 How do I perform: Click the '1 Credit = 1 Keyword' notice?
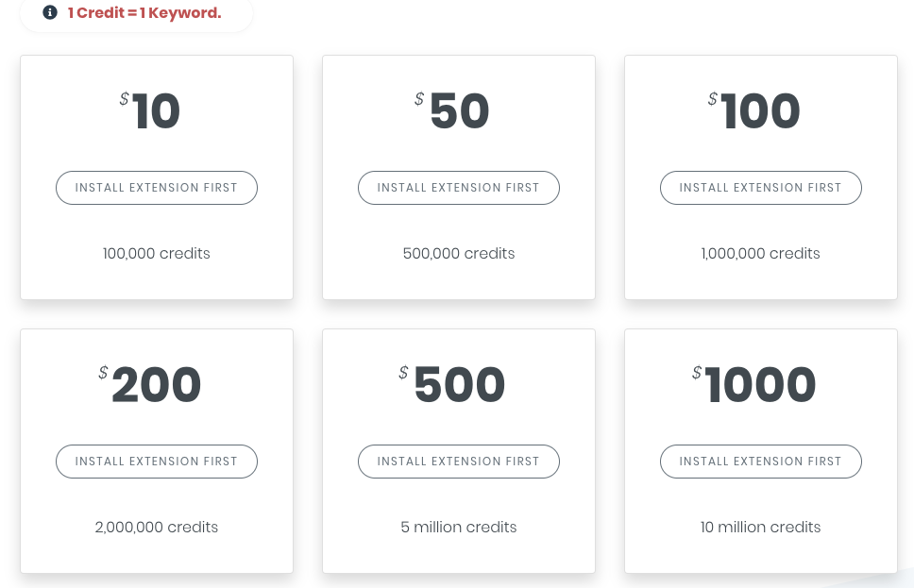coord(144,13)
